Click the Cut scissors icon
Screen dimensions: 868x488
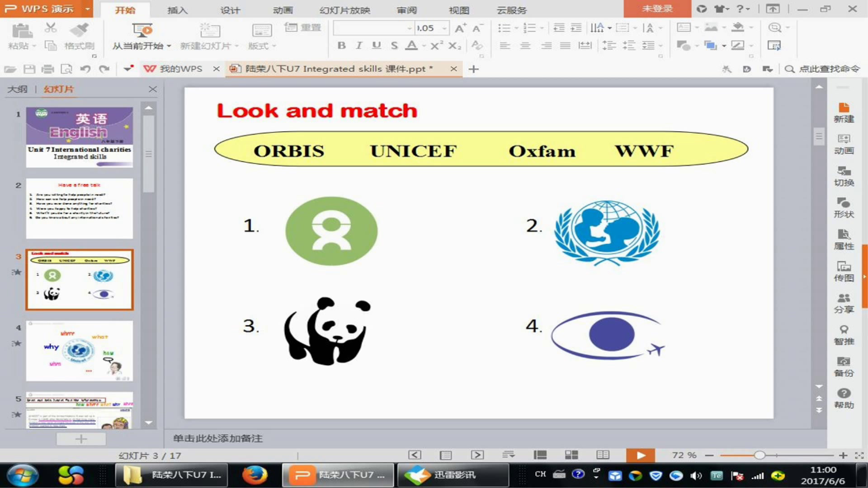[51, 28]
